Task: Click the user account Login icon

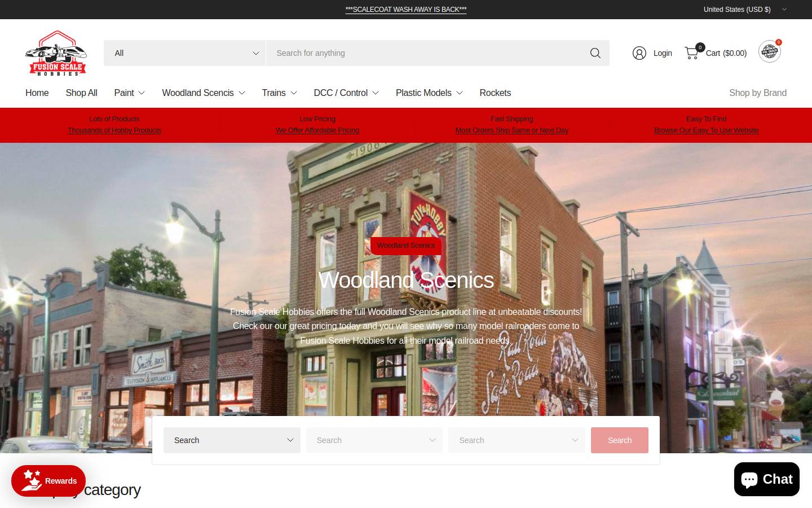Action: (x=639, y=53)
